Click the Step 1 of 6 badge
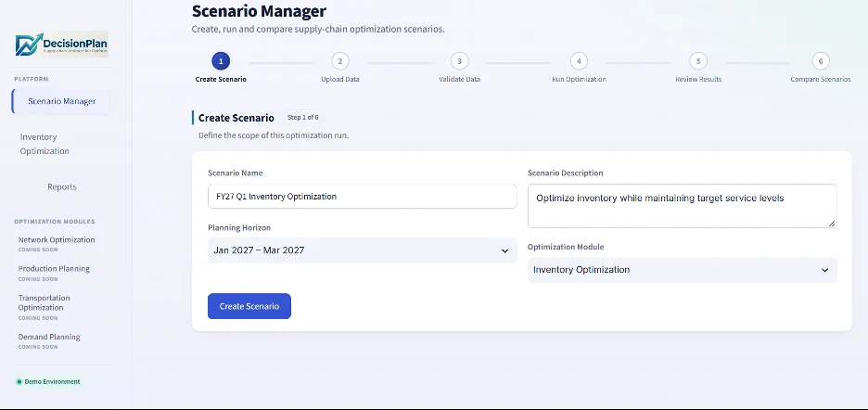This screenshot has height=410, width=868. point(303,118)
